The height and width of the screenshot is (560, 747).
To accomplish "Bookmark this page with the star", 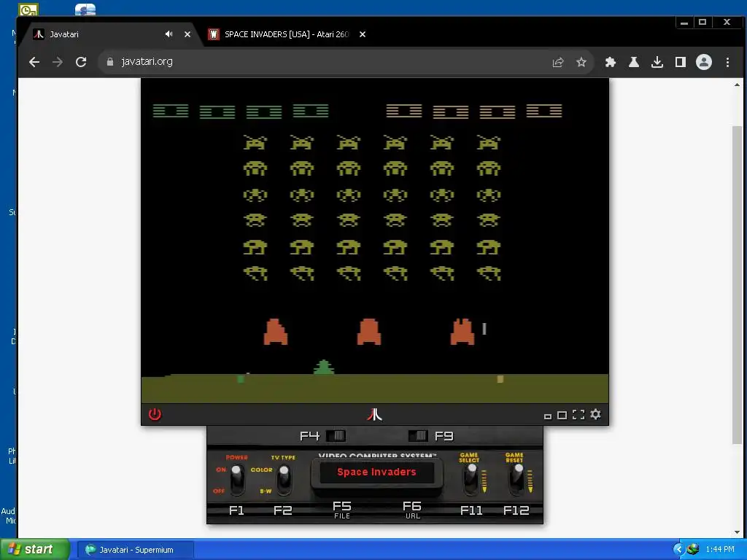I will (x=581, y=62).
